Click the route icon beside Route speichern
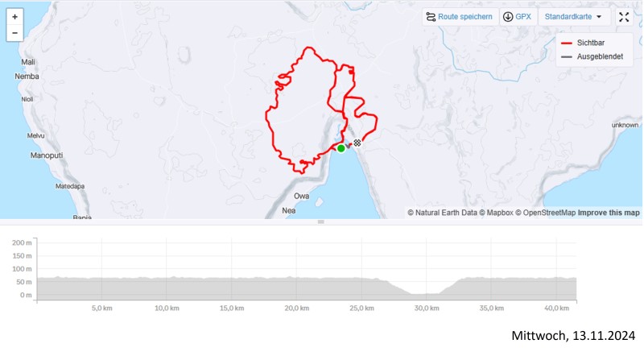This screenshot has height=352, width=644. click(x=431, y=17)
